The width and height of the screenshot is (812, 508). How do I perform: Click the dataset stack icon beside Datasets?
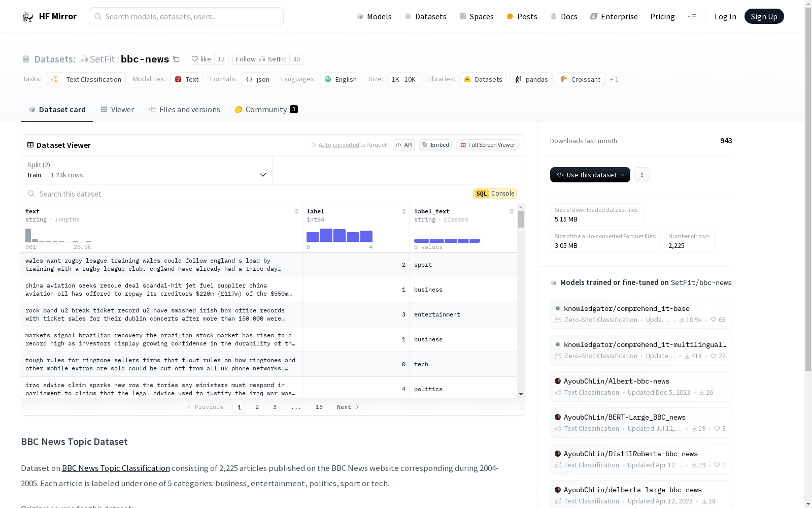click(x=26, y=59)
